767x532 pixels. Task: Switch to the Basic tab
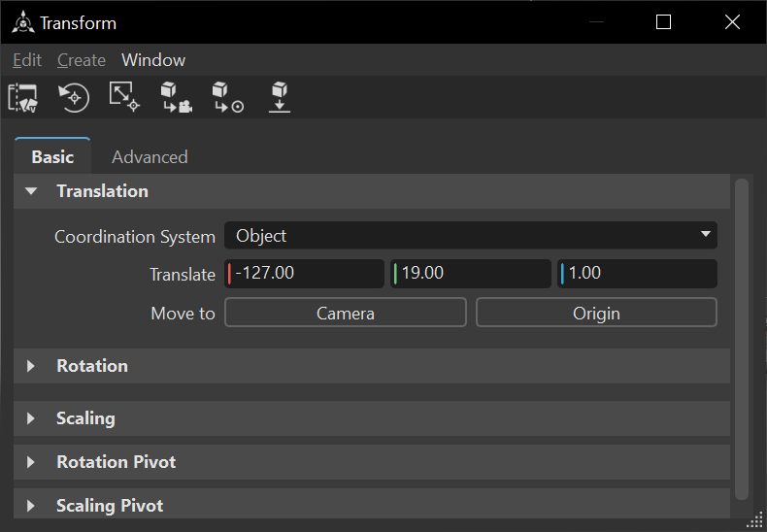pyautogui.click(x=52, y=156)
